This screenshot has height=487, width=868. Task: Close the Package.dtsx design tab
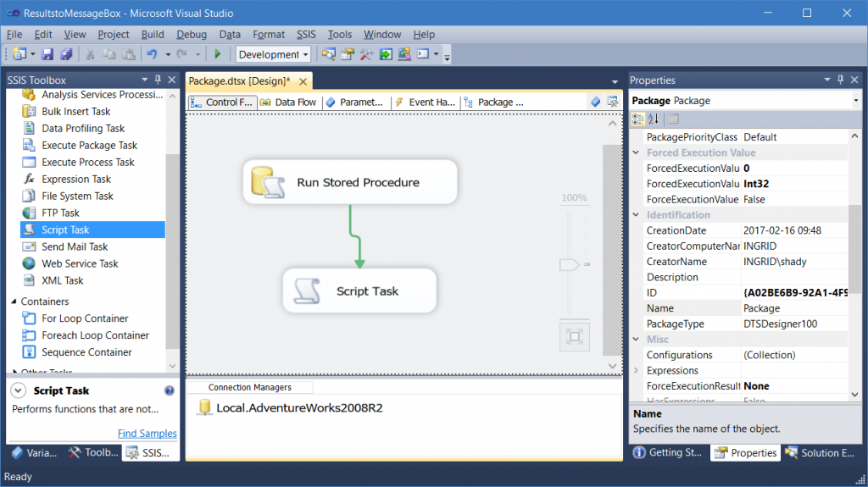(303, 81)
